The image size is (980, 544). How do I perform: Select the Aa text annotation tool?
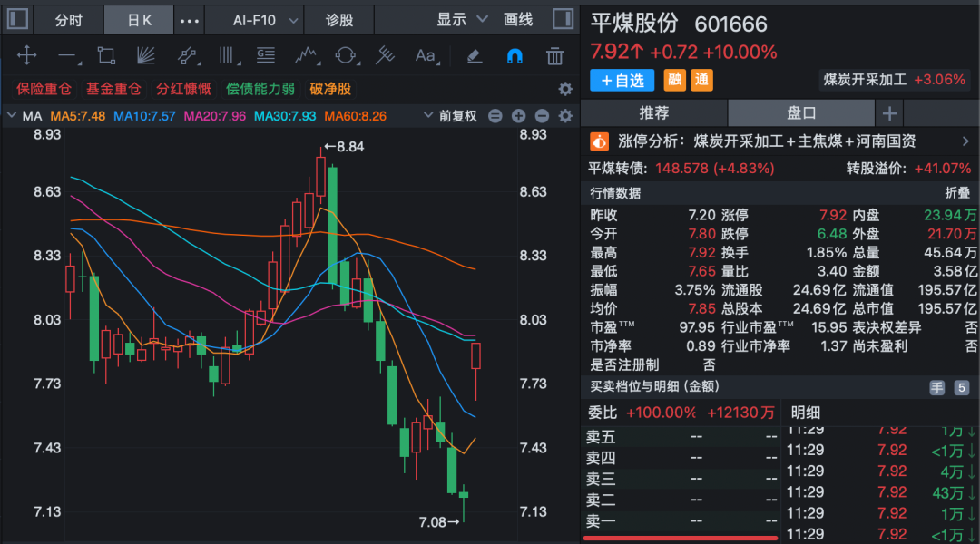pyautogui.click(x=426, y=55)
